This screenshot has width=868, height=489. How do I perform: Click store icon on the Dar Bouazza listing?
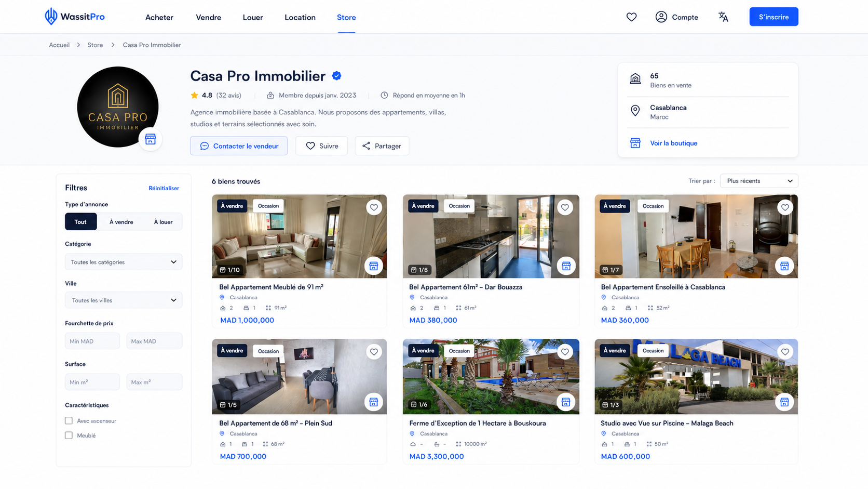point(566,266)
